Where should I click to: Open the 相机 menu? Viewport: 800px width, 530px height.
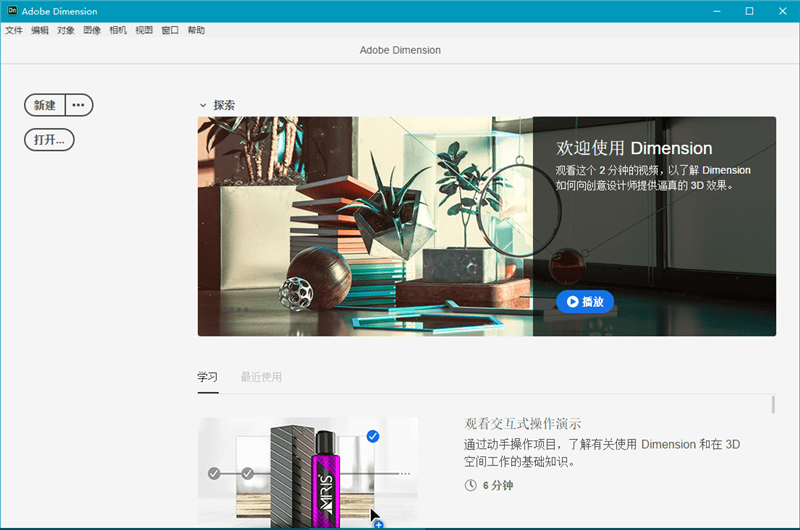[118, 31]
